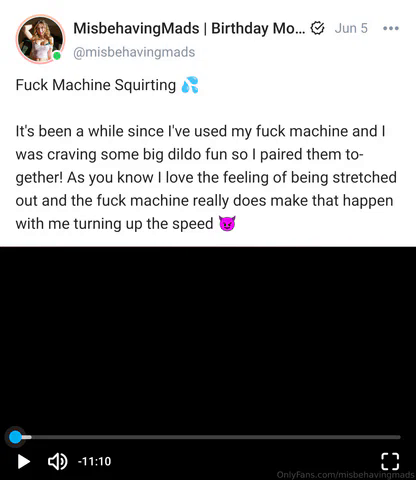
Task: Click the post title line
Action: pyautogui.click(x=107, y=85)
